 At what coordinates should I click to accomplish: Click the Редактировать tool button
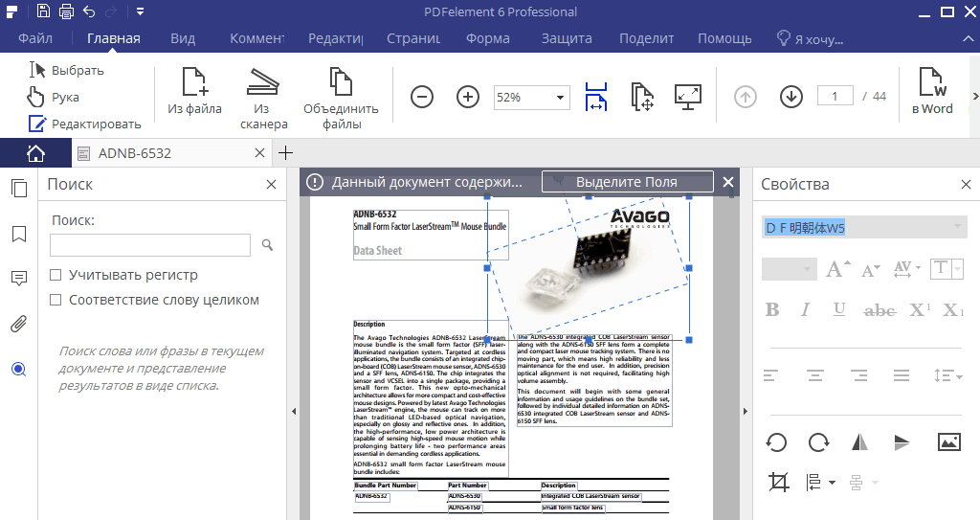[84, 124]
